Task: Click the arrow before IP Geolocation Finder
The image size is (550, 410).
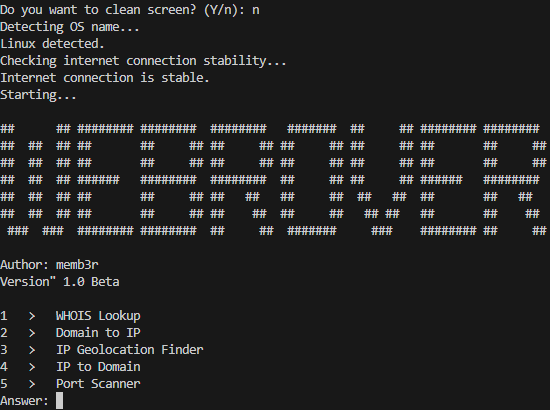Action: click(x=32, y=350)
